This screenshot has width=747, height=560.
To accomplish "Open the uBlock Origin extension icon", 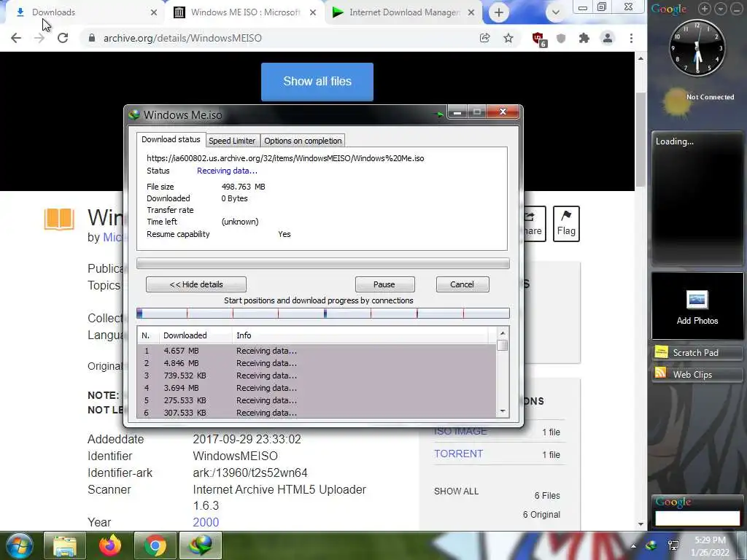I will (x=538, y=39).
